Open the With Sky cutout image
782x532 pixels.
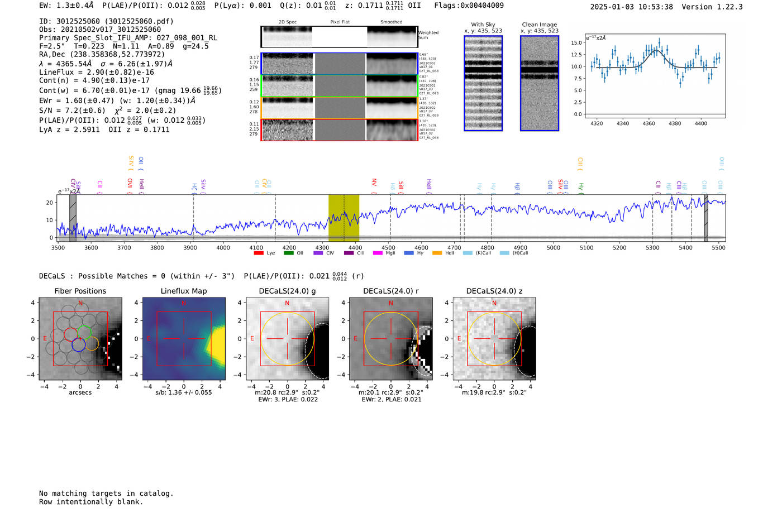coord(483,83)
